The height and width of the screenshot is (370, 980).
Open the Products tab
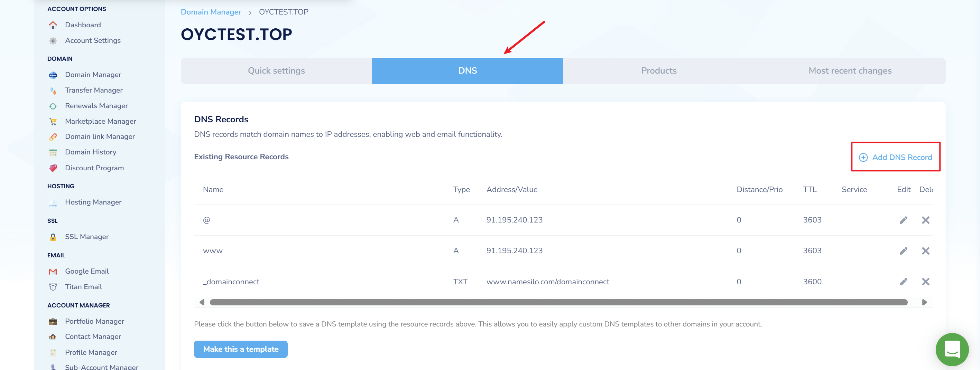point(658,71)
